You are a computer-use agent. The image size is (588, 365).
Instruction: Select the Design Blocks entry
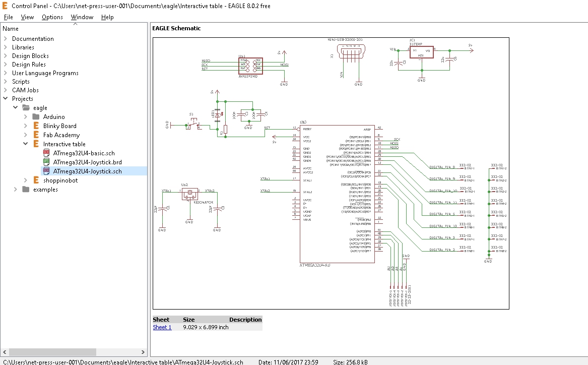(x=30, y=56)
